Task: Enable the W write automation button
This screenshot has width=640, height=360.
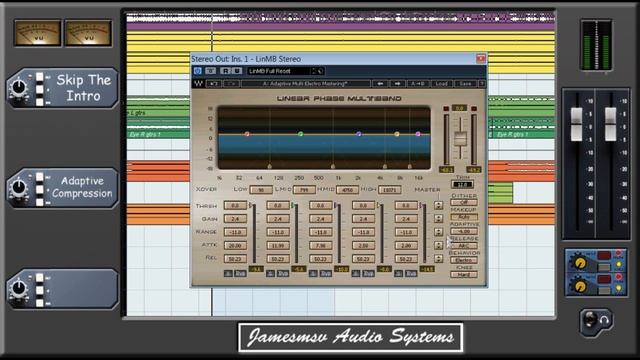Action: point(236,71)
